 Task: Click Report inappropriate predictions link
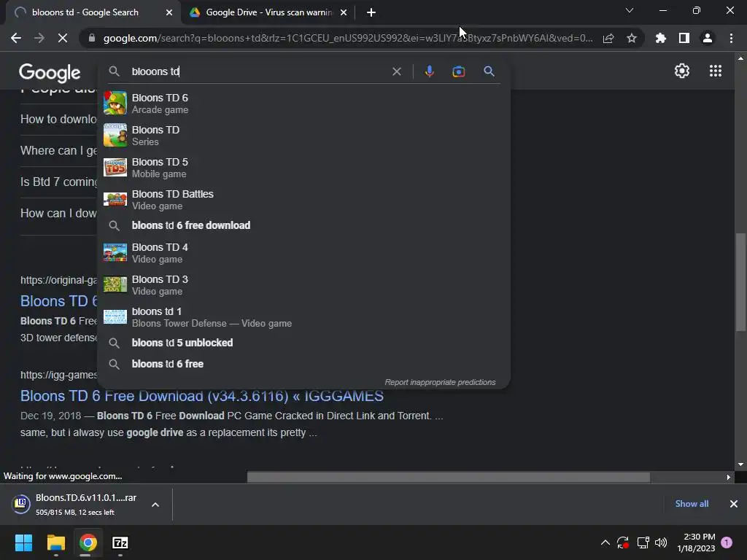tap(440, 382)
